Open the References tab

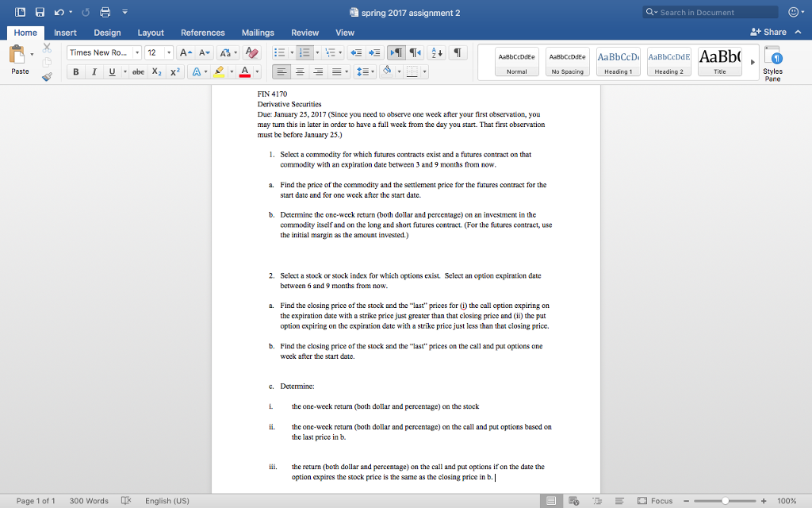coord(203,33)
